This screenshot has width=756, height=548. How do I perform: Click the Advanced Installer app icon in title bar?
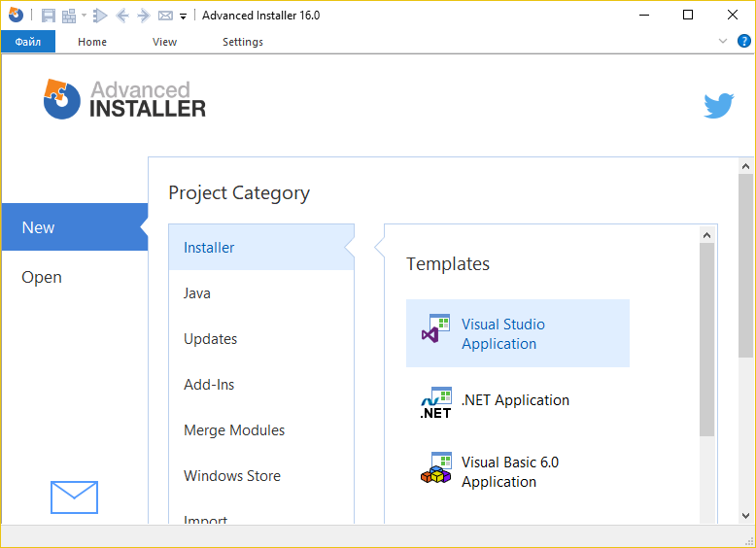pyautogui.click(x=16, y=15)
